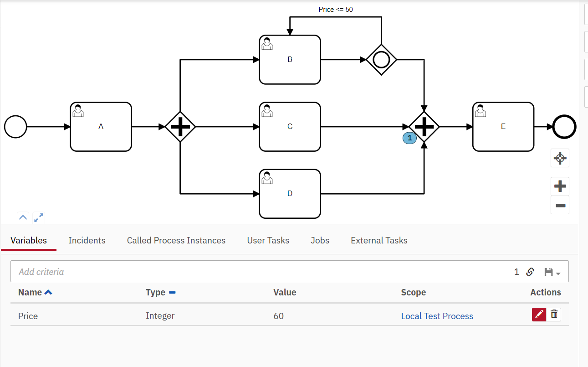Switch to the Incidents tab

pos(87,240)
